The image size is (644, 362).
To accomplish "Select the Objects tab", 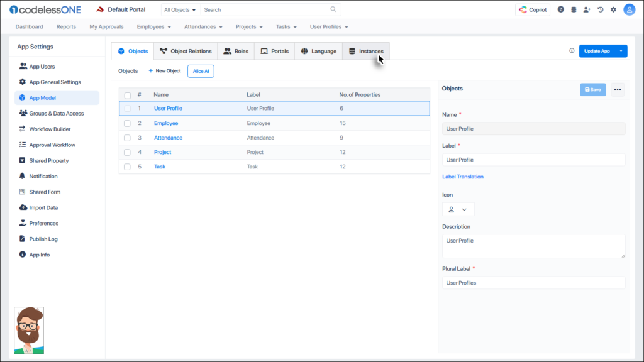I will [133, 52].
